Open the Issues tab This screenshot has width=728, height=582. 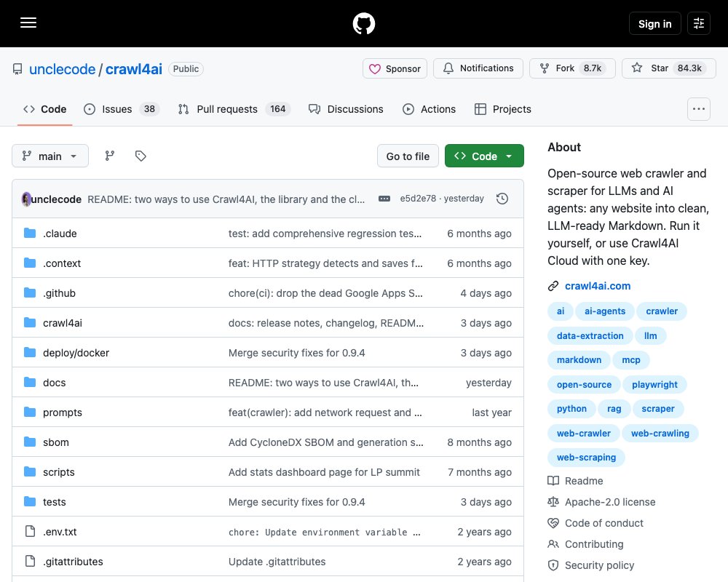[x=122, y=109]
